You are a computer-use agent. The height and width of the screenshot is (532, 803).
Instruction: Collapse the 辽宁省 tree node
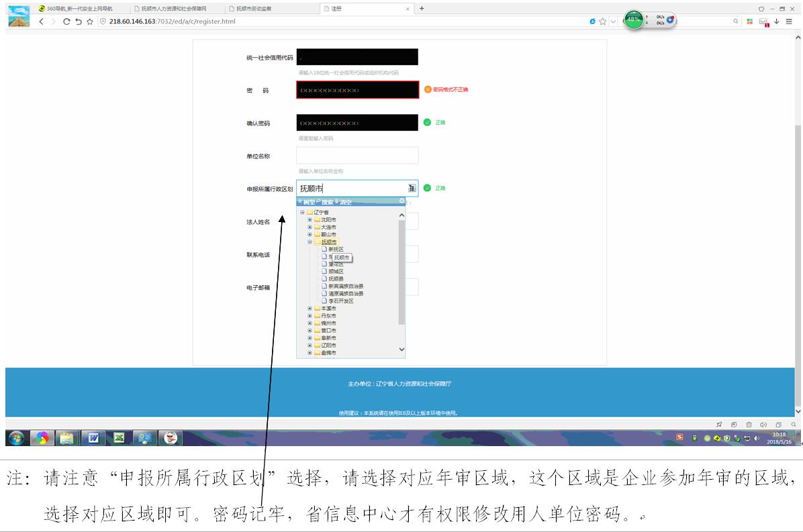(302, 212)
